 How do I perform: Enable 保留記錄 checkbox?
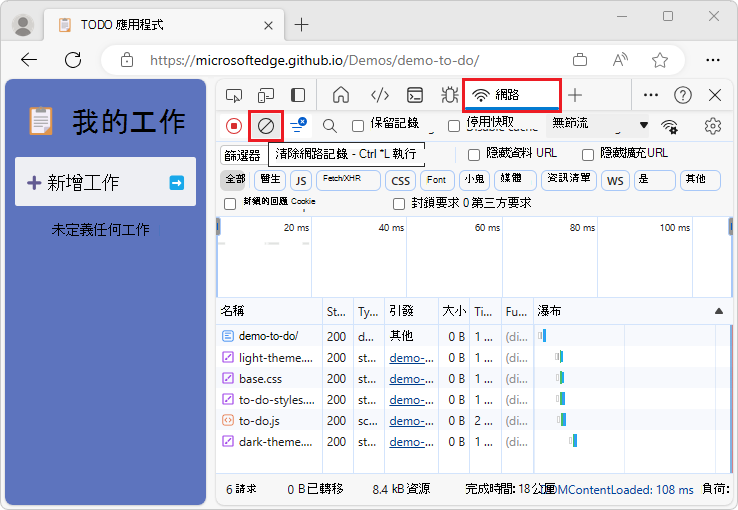(358, 126)
